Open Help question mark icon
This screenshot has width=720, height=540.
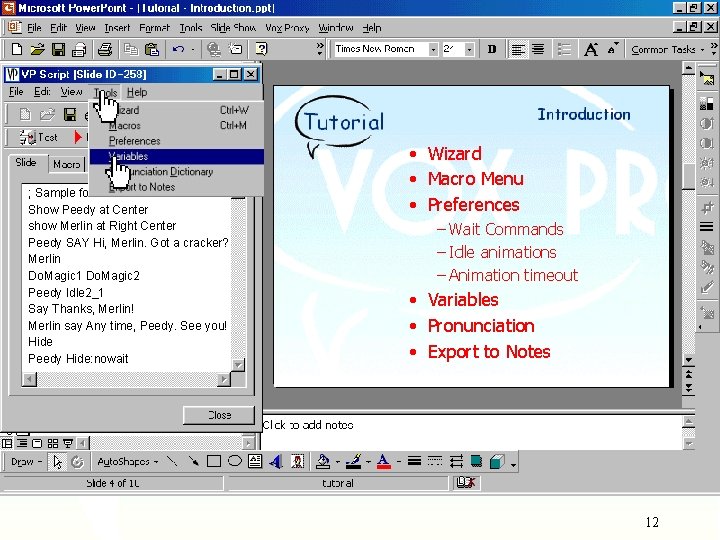tap(261, 49)
